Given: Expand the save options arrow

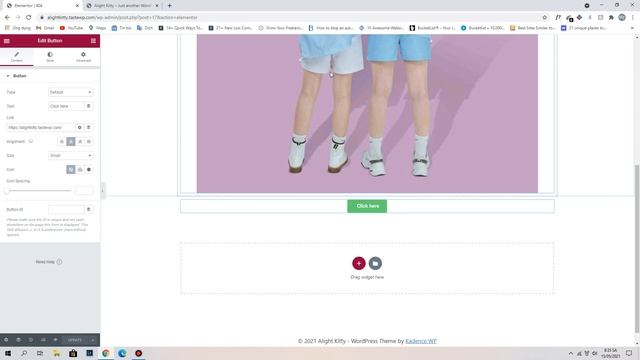Looking at the screenshot, I should (93, 340).
